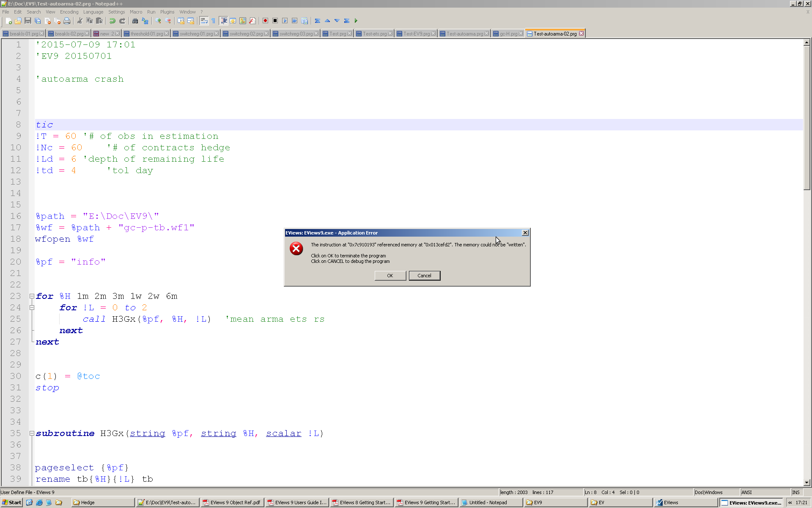812x508 pixels.
Task: Click the Copy toolbar icon
Action: 89,21
